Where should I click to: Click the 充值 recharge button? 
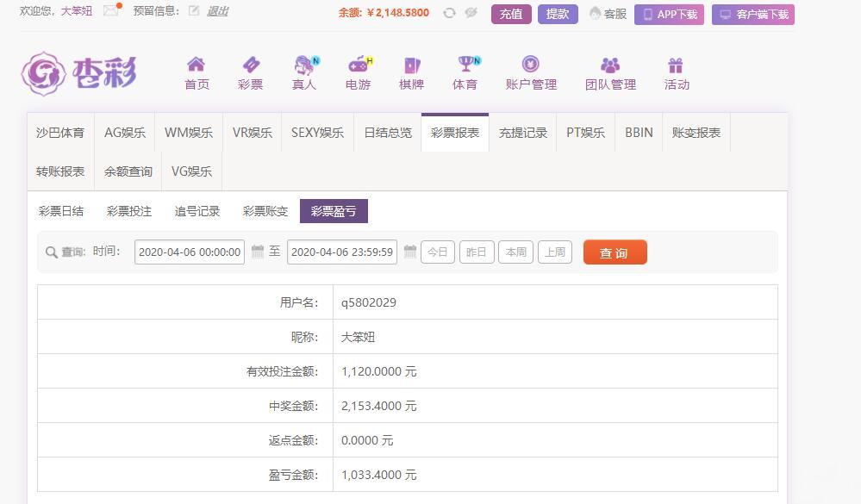511,15
